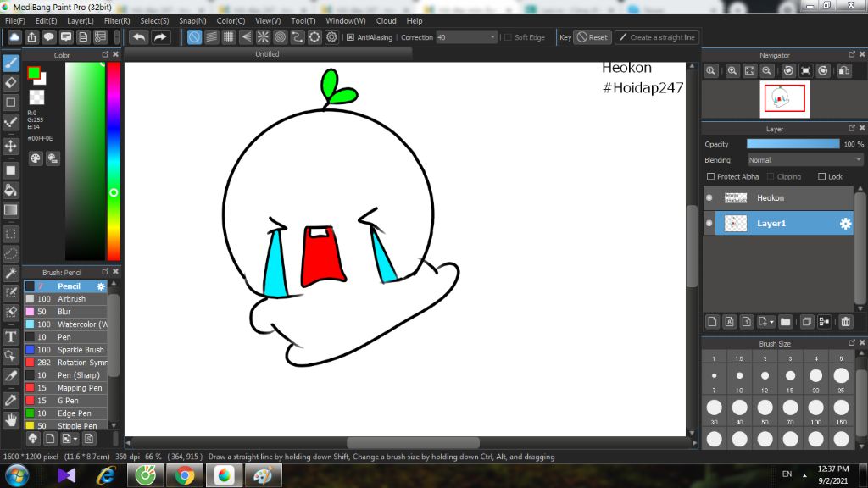Enable layer Lock checkbox
Screen dimensions: 868x488
[821, 176]
